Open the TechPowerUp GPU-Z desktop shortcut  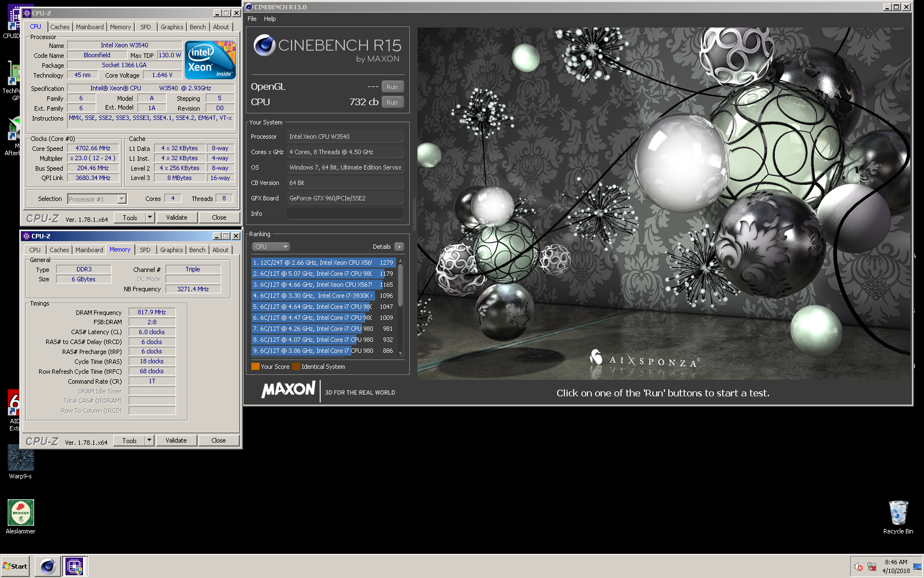point(12,81)
